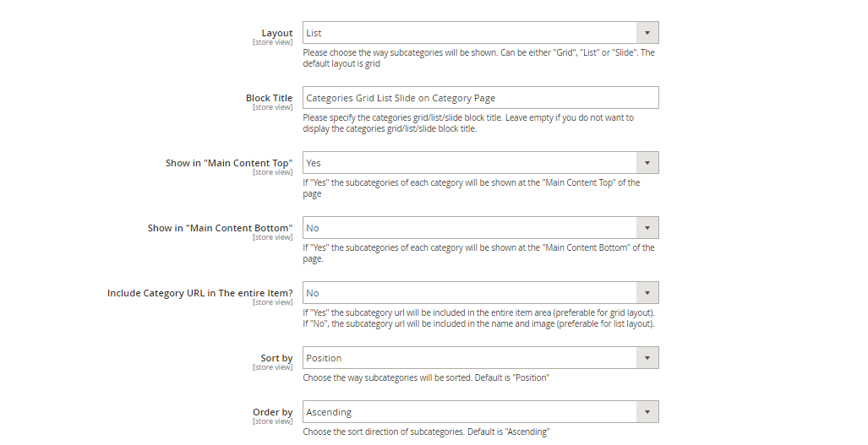Click the Layout dropdown arrow button
868x445 pixels.
647,33
